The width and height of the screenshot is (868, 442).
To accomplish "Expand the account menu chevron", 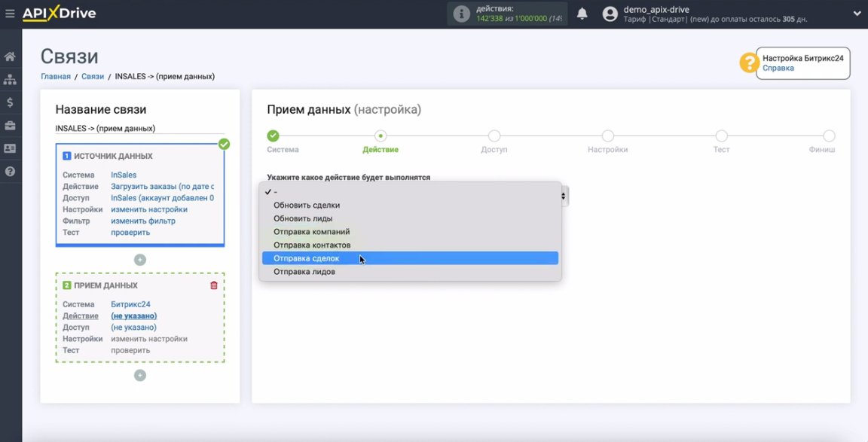I will click(x=857, y=14).
